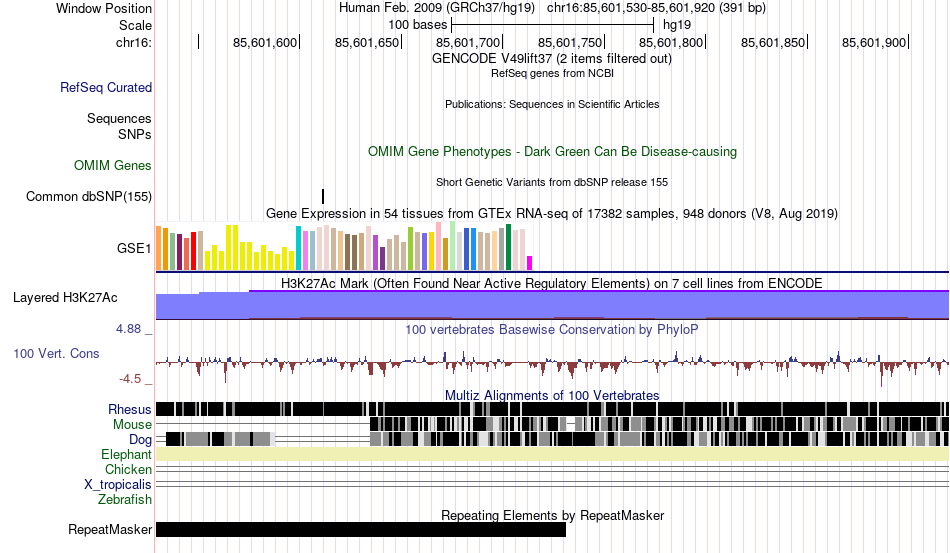Click the 85,601,900 ruler coordinate

pos(874,42)
